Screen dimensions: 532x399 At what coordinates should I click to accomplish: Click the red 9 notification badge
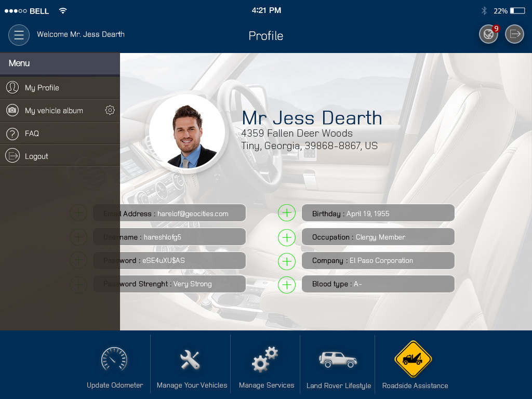pos(496,29)
